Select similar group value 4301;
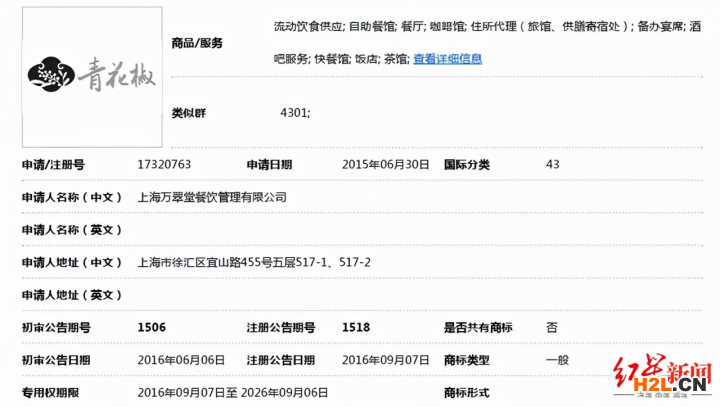Viewport: 720px width, 407px height. [x=295, y=113]
